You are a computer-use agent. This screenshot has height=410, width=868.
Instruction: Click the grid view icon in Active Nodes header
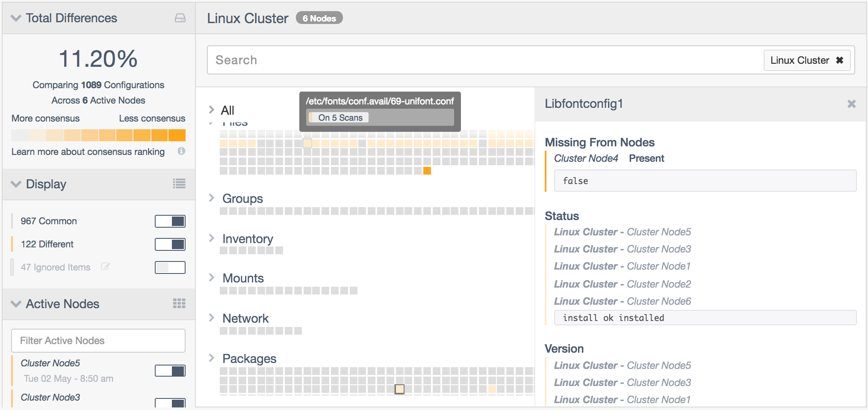pyautogui.click(x=179, y=303)
